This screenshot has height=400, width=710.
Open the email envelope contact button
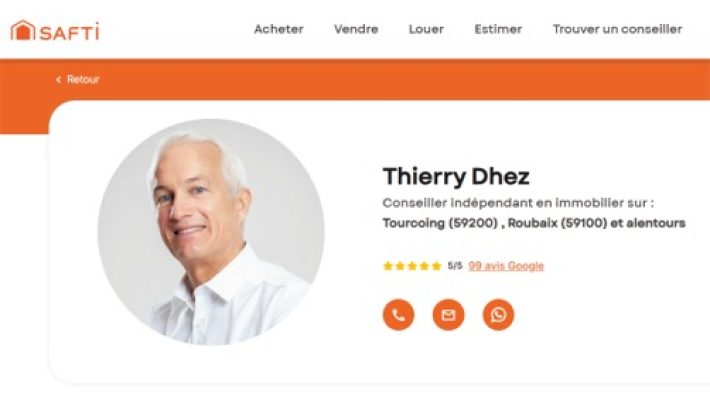pos(448,314)
